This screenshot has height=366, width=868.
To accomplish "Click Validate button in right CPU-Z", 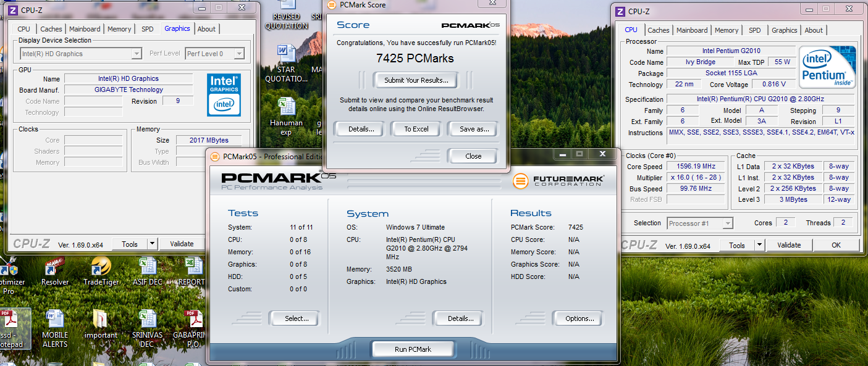I will (x=789, y=245).
